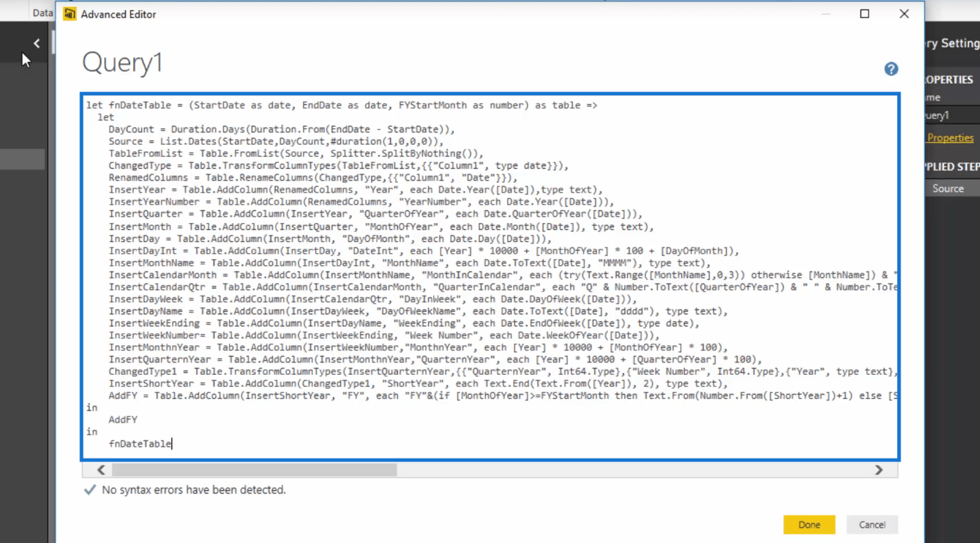Image resolution: width=980 pixels, height=543 pixels.
Task: Click the InsertYear = Table.AddColumn line
Action: click(356, 190)
